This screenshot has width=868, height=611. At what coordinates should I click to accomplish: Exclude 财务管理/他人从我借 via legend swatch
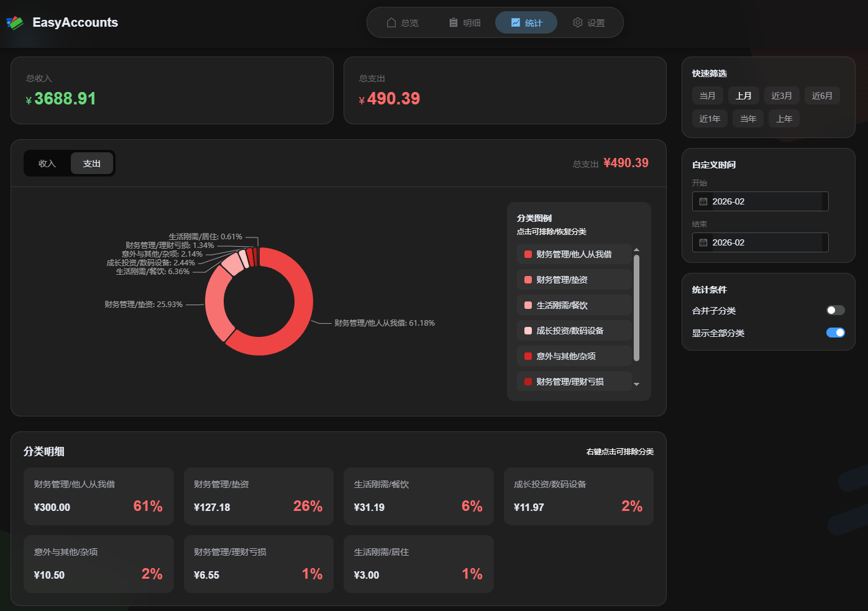528,254
